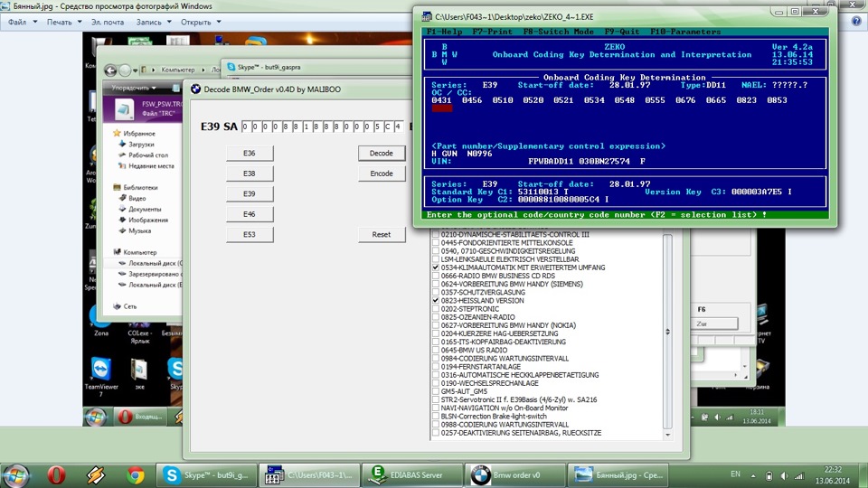Open the Windows Start menu

tap(15, 474)
